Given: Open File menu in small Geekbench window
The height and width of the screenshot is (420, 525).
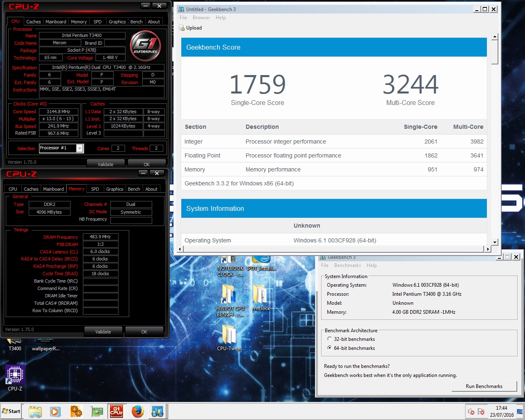Looking at the screenshot, I should 325,265.
